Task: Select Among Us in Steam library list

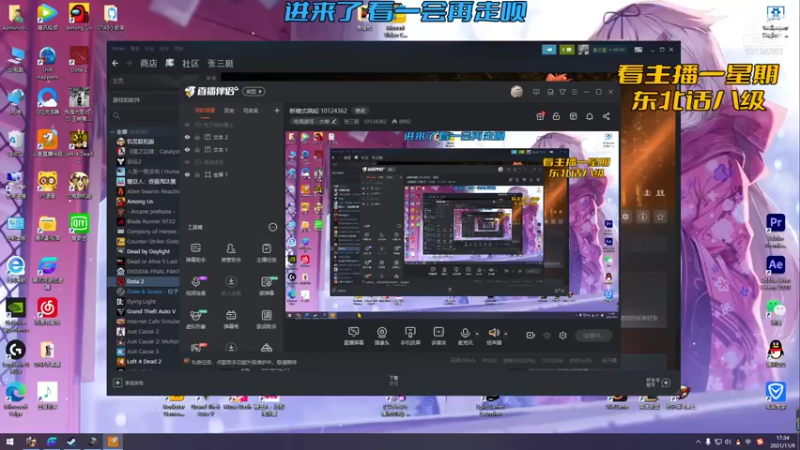Action: 140,202
